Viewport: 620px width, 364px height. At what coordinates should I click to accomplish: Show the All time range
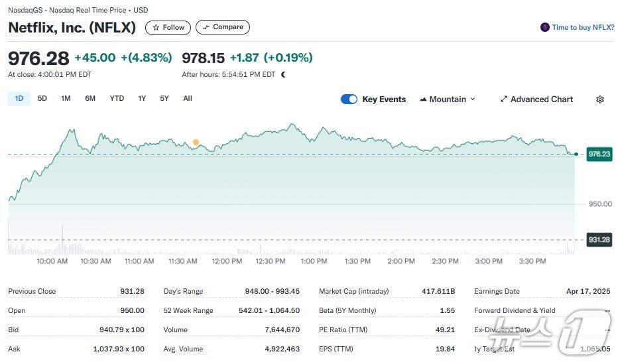tap(188, 99)
